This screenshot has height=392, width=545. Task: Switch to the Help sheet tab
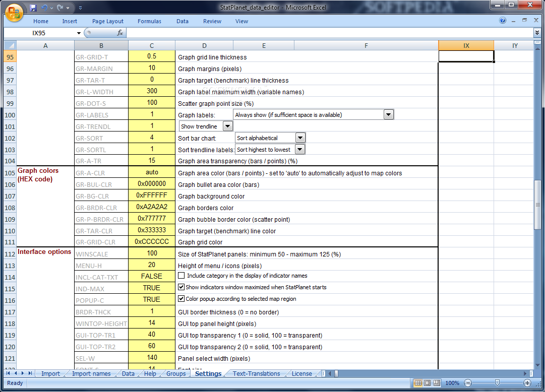click(150, 373)
